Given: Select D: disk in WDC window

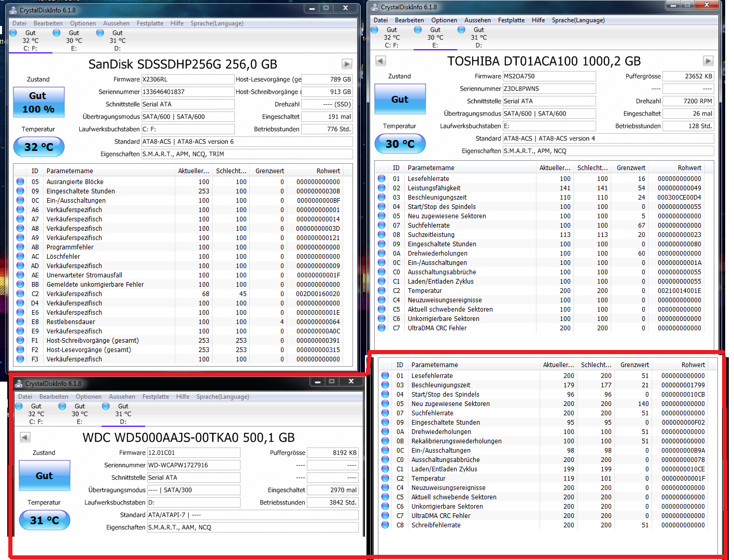Looking at the screenshot, I should (123, 414).
